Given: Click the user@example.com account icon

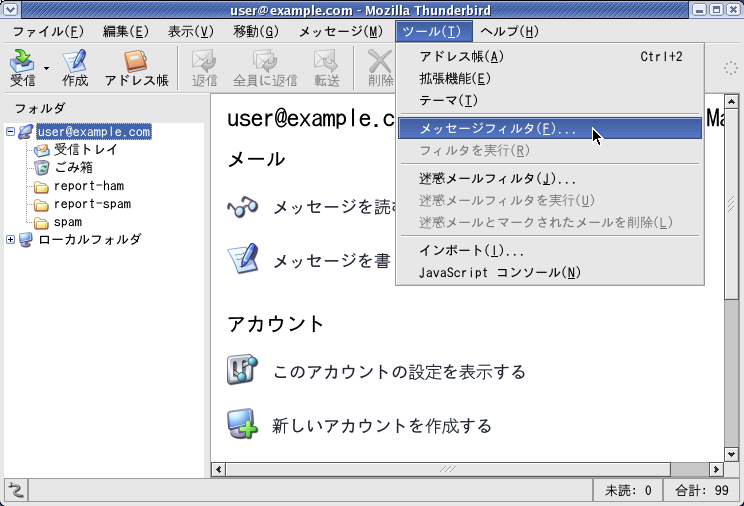Looking at the screenshot, I should (26, 131).
